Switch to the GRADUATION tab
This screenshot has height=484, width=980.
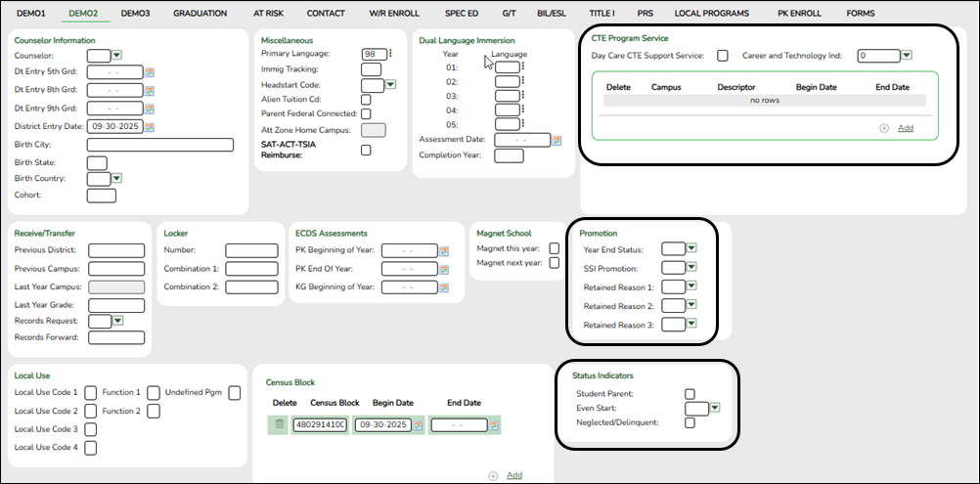pos(200,14)
